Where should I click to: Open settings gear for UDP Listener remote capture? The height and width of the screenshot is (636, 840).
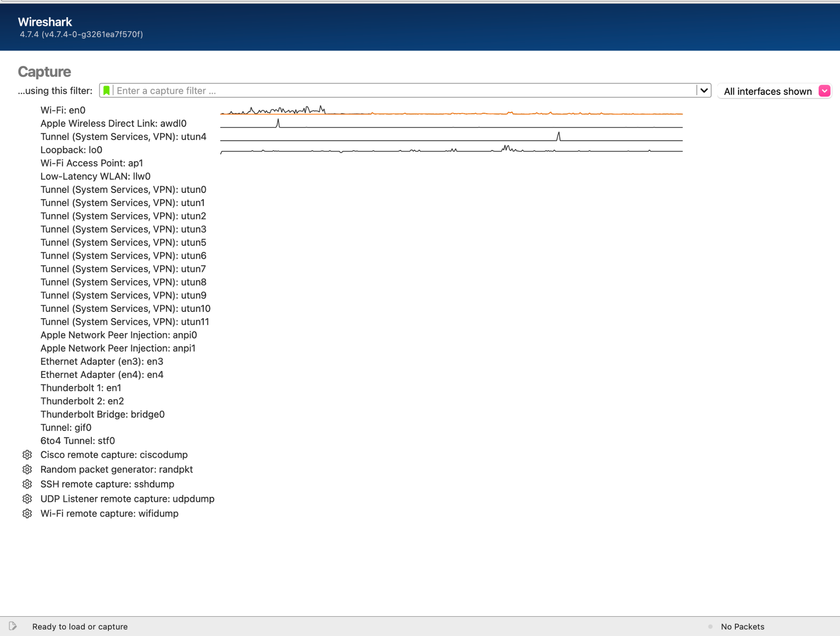point(27,499)
